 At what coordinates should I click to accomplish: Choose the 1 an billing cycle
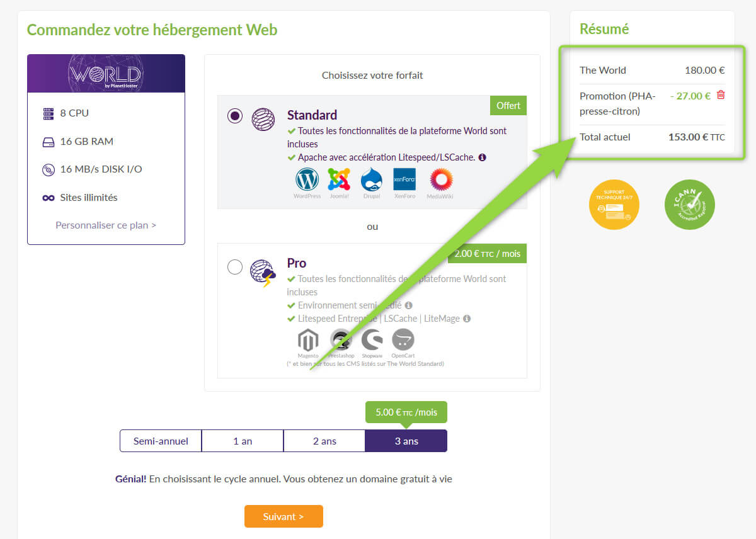(243, 441)
